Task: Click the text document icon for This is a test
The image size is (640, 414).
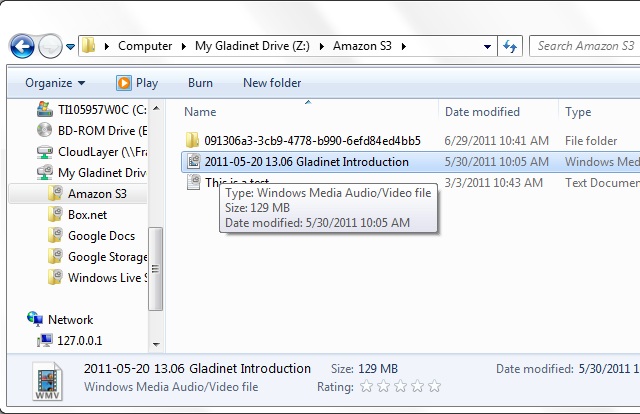Action: 193,182
